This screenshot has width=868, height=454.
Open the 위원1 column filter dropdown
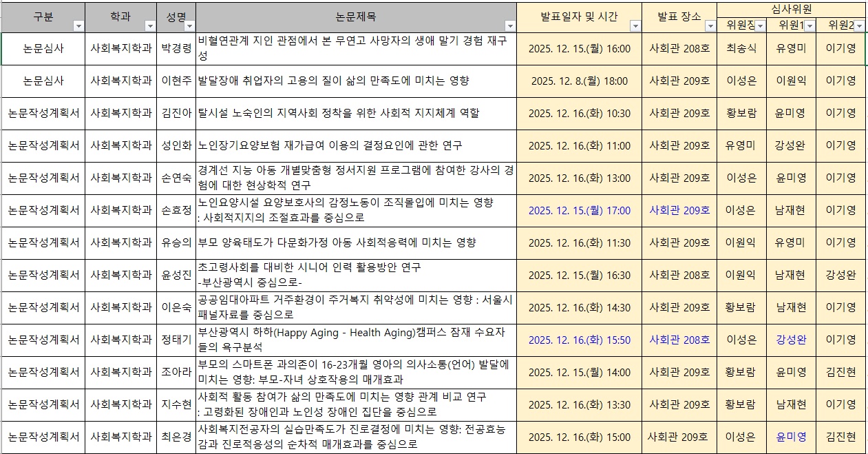[809, 25]
